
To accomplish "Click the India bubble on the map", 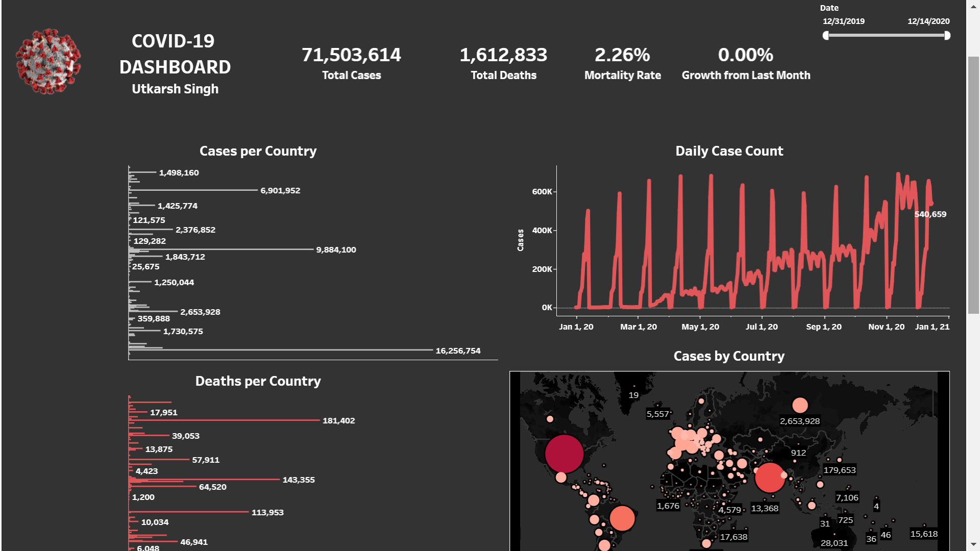I will point(769,478).
